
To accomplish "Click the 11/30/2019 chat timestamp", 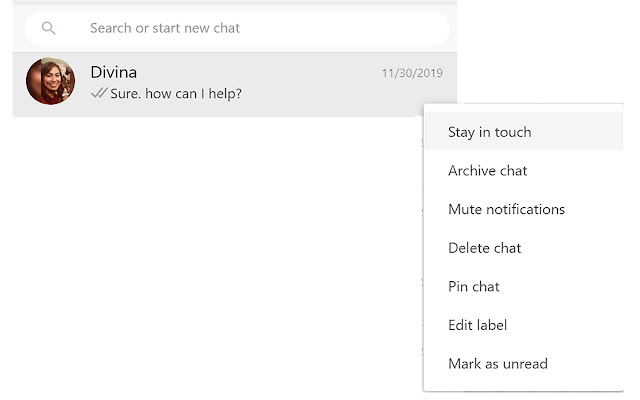I will 412,73.
